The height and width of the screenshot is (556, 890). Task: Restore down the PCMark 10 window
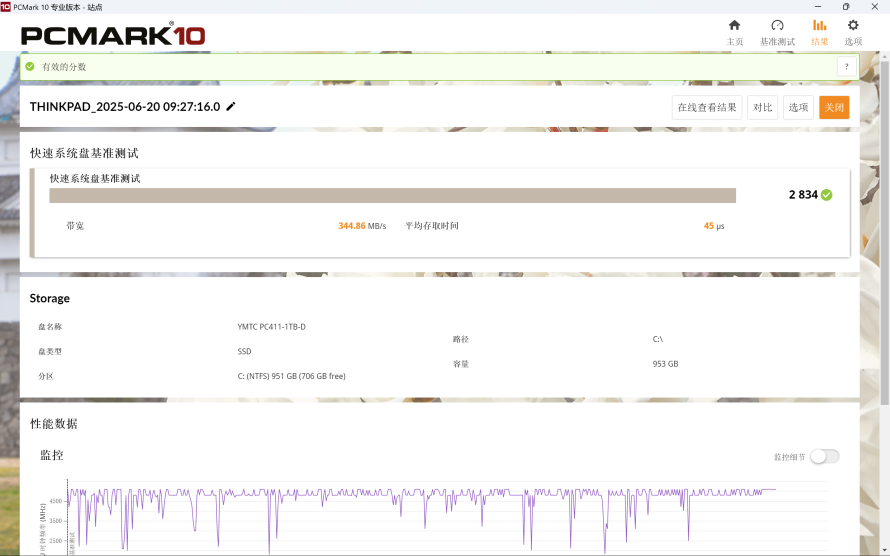coord(846,6)
